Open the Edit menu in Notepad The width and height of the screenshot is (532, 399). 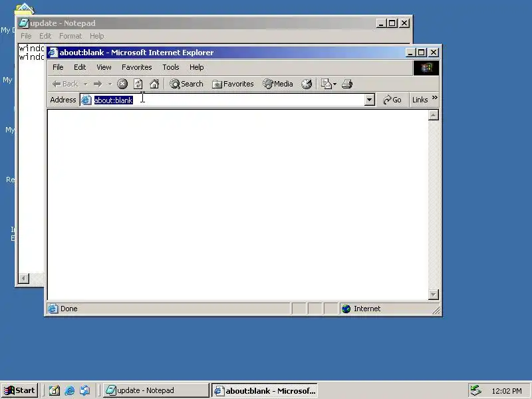(x=45, y=36)
